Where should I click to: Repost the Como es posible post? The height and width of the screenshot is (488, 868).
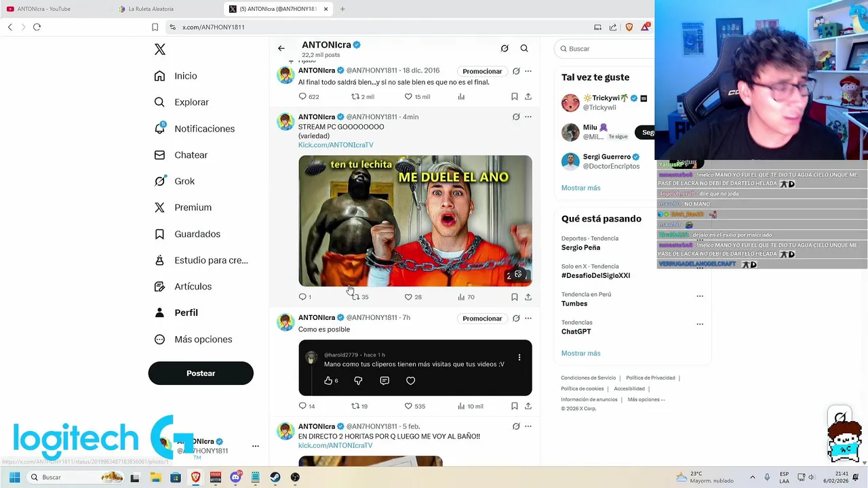(359, 407)
